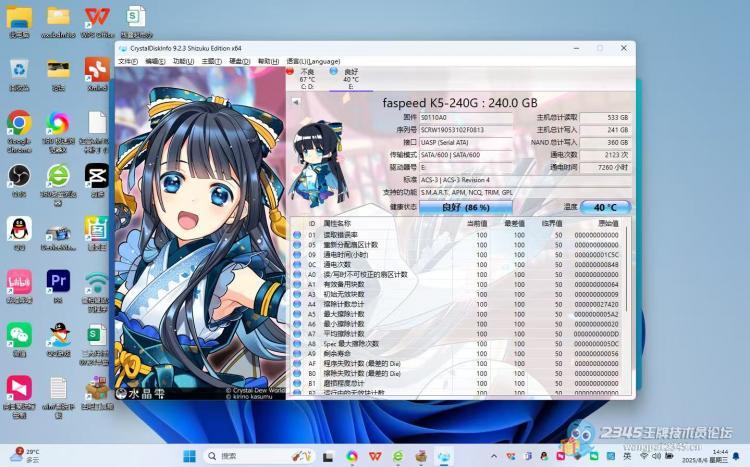Click the serial number field SCRW19053102F0813
Viewport: 750px width, 467px height.
point(466,130)
